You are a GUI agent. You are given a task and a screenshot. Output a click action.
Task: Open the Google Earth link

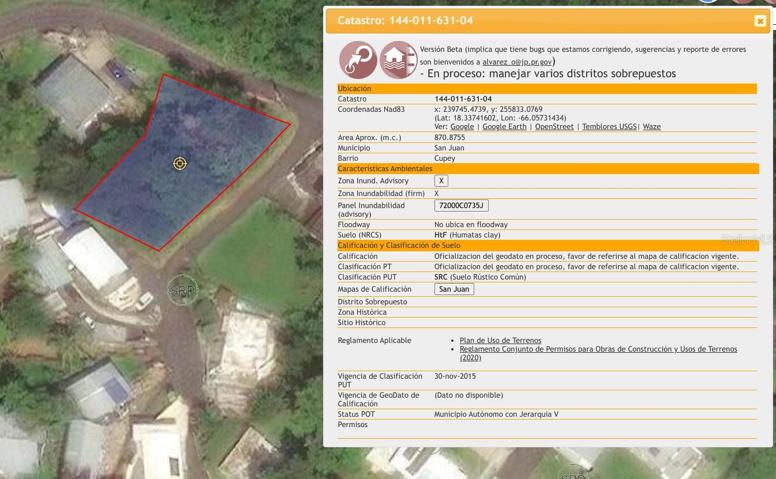coord(504,127)
